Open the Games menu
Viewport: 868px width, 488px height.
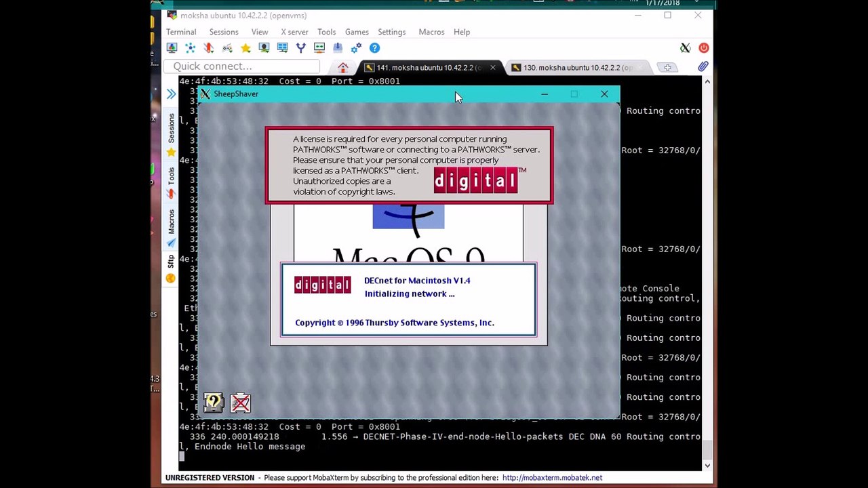pyautogui.click(x=357, y=32)
